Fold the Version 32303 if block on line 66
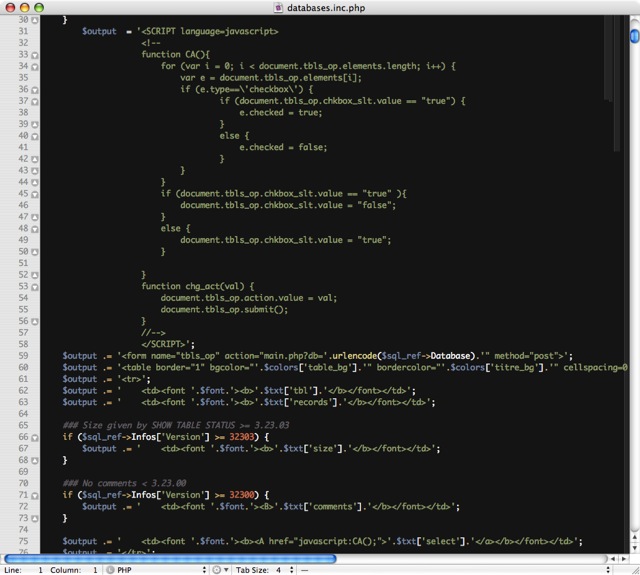 click(35, 437)
